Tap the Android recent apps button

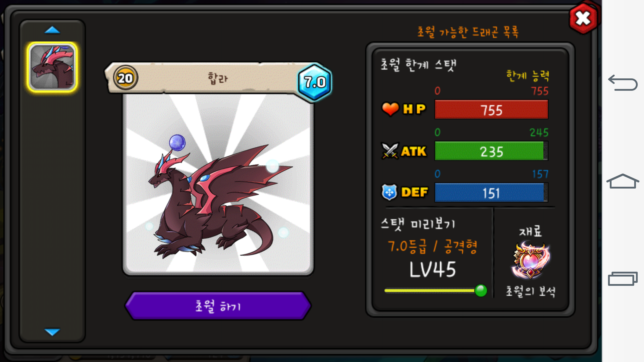click(623, 279)
